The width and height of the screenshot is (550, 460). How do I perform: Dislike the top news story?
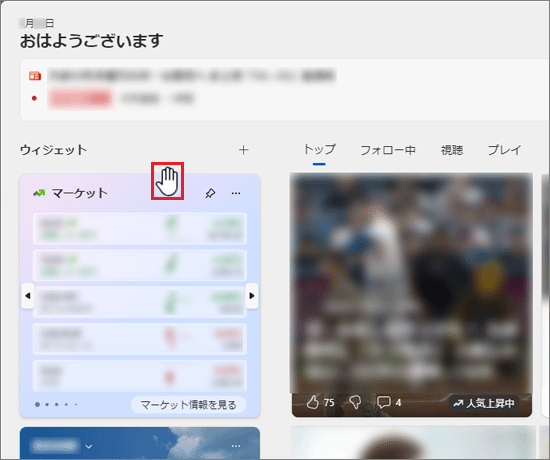tap(355, 402)
